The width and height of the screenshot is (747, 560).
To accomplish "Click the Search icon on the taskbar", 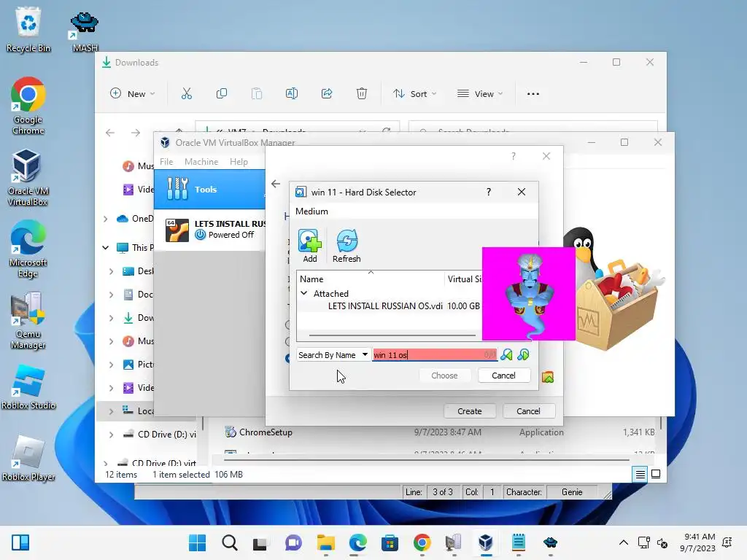I will (x=230, y=542).
